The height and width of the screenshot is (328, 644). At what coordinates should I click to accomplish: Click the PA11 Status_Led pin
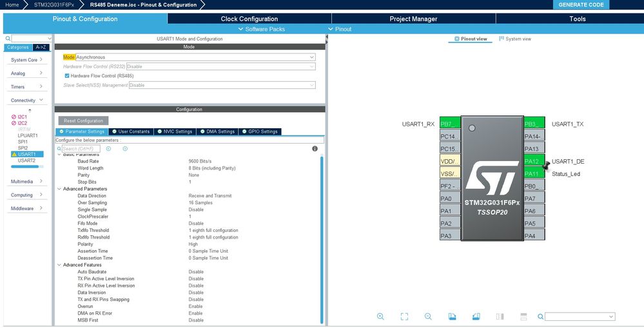point(534,174)
